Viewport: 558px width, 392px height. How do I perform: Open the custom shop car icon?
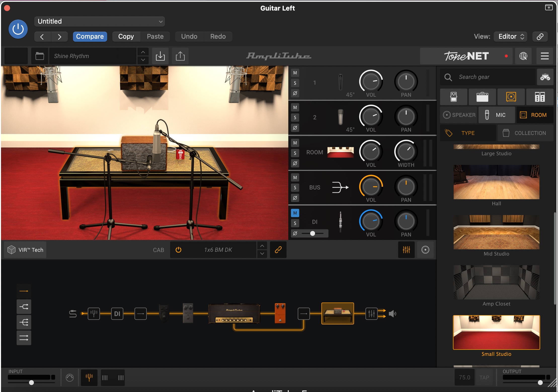tap(545, 77)
